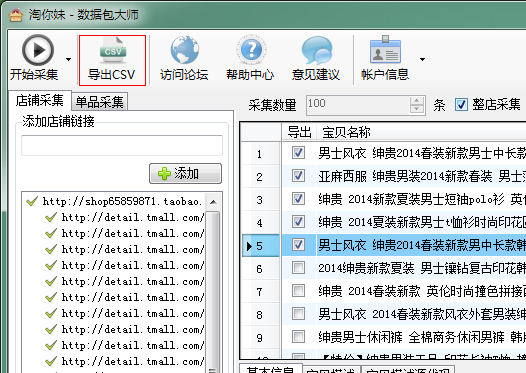Screen dimensions: 526x373
Task: Click the checkmark icon beside shop65859871 link
Action: pyautogui.click(x=32, y=201)
